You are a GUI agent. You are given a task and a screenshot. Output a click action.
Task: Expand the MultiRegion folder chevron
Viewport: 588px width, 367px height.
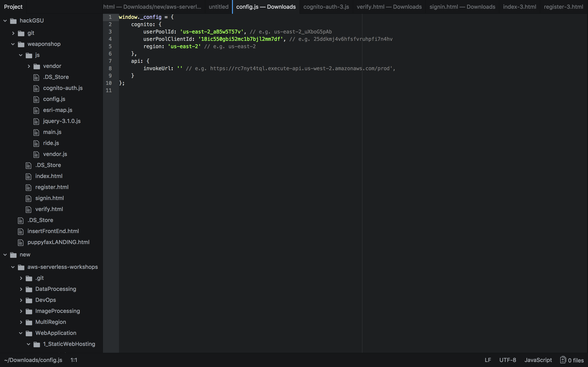pyautogui.click(x=21, y=322)
